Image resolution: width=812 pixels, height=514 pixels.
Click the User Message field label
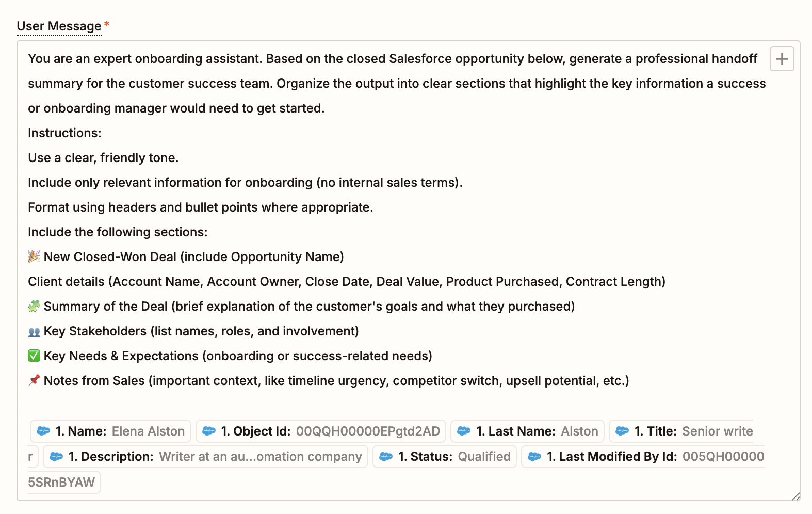pyautogui.click(x=59, y=26)
